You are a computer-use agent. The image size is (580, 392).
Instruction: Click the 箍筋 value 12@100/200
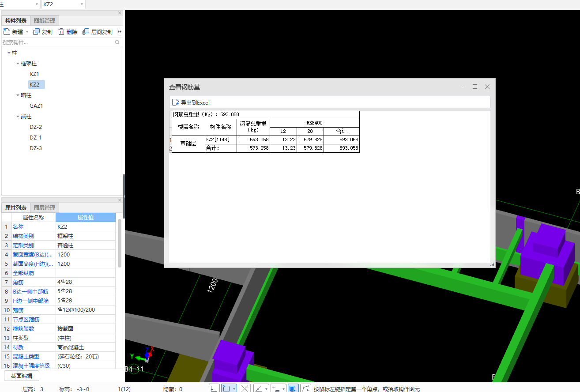(x=86, y=310)
